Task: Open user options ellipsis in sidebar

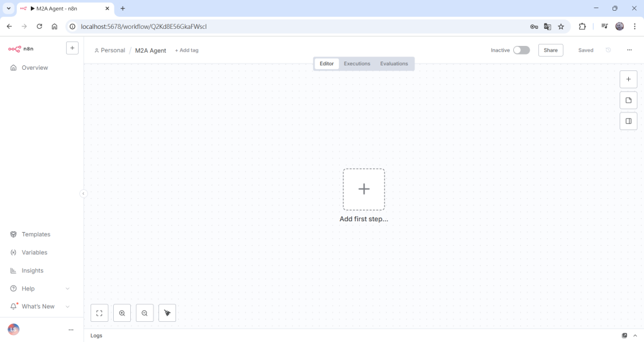Action: [x=71, y=329]
